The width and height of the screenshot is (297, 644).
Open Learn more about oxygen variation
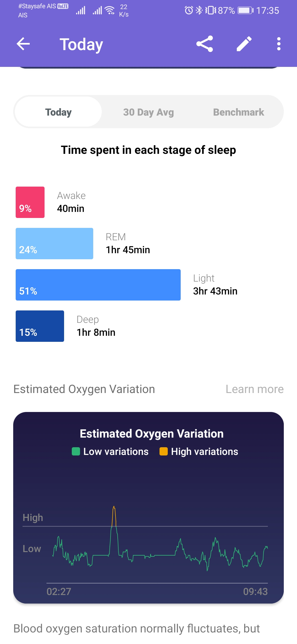255,389
